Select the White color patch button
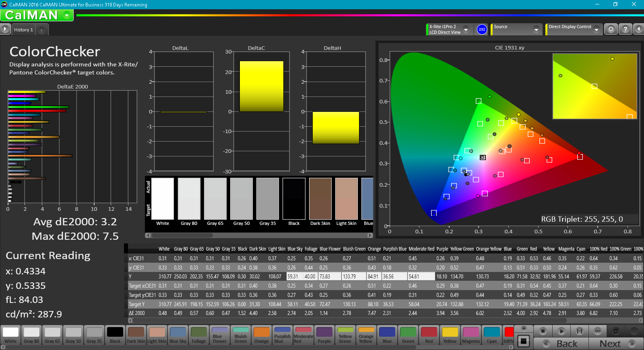 pos(10,335)
